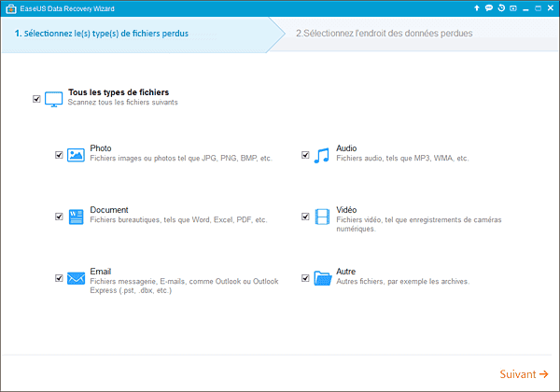Click the Photo picture icon
The height and width of the screenshot is (392, 560).
(x=77, y=155)
